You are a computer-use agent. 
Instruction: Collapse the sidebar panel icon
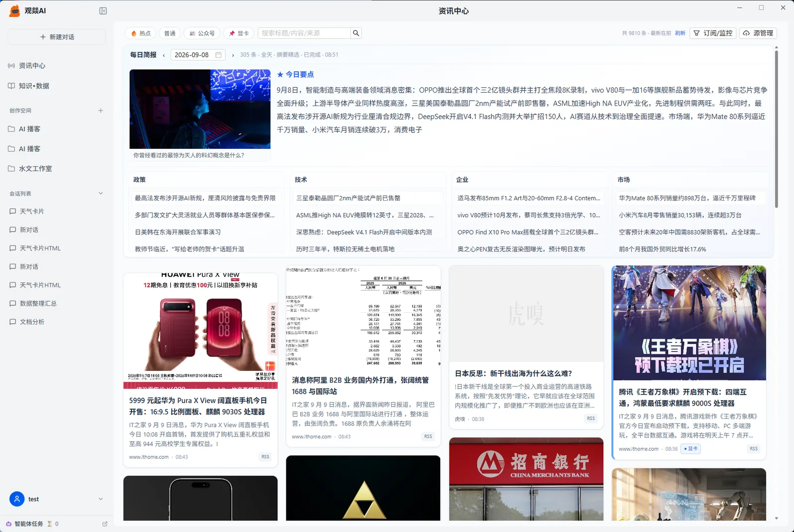tap(103, 11)
